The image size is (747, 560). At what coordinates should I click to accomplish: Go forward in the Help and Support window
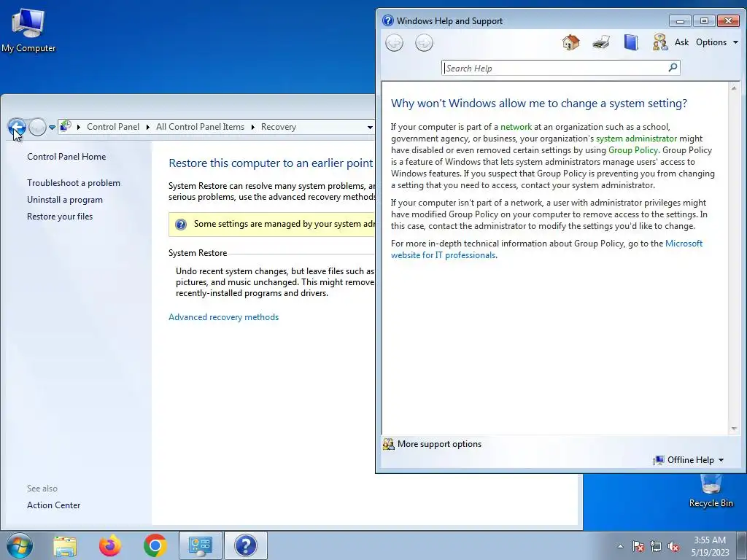point(424,43)
